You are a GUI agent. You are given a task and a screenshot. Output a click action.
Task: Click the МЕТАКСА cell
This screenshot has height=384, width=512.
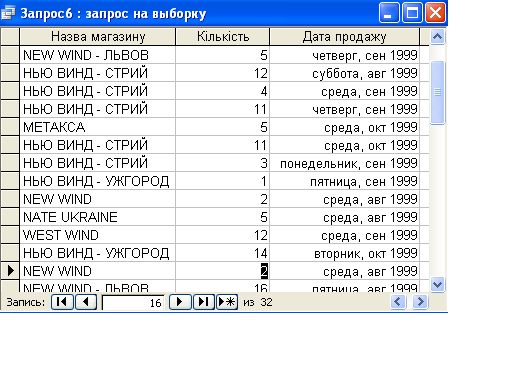point(98,127)
